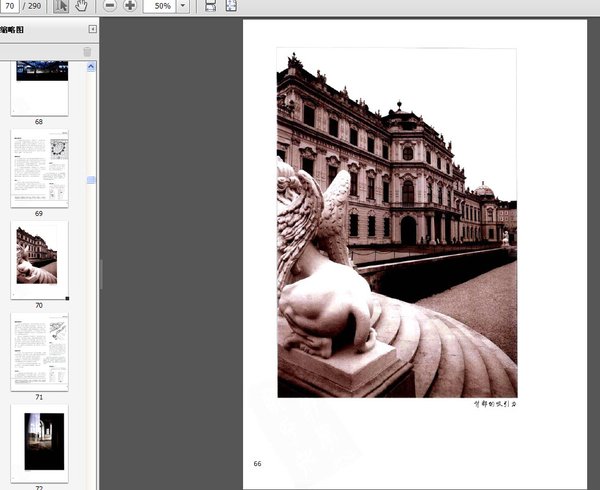
Task: Enable scrolling page display mode
Action: [x=210, y=6]
